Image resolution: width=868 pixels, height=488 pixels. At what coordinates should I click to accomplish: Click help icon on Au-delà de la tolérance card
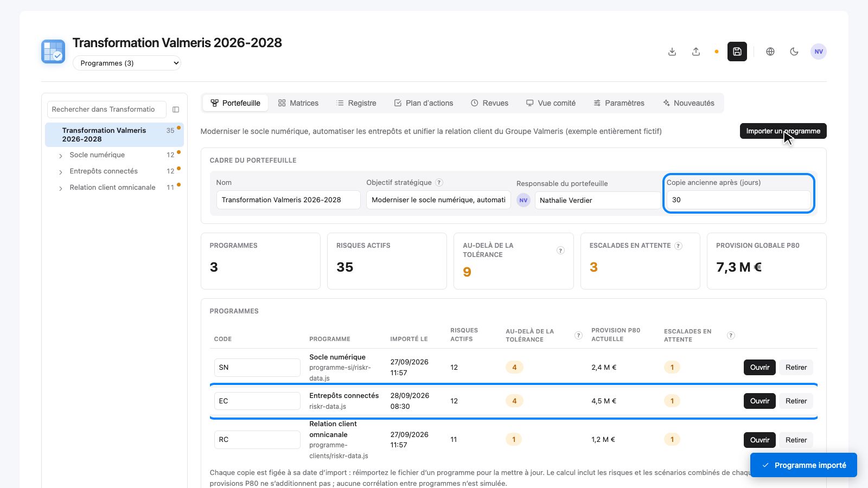pos(560,250)
